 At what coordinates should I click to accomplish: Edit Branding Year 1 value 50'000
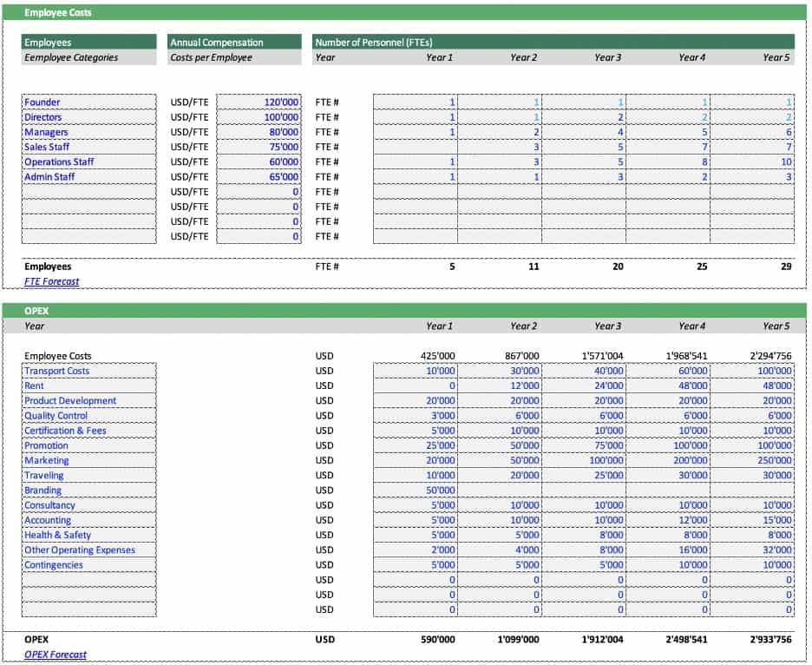(416, 491)
